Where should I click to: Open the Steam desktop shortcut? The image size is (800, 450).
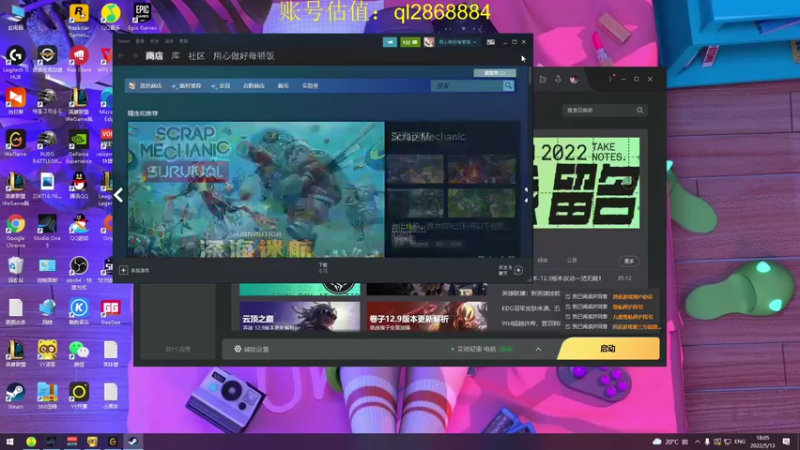click(x=15, y=396)
